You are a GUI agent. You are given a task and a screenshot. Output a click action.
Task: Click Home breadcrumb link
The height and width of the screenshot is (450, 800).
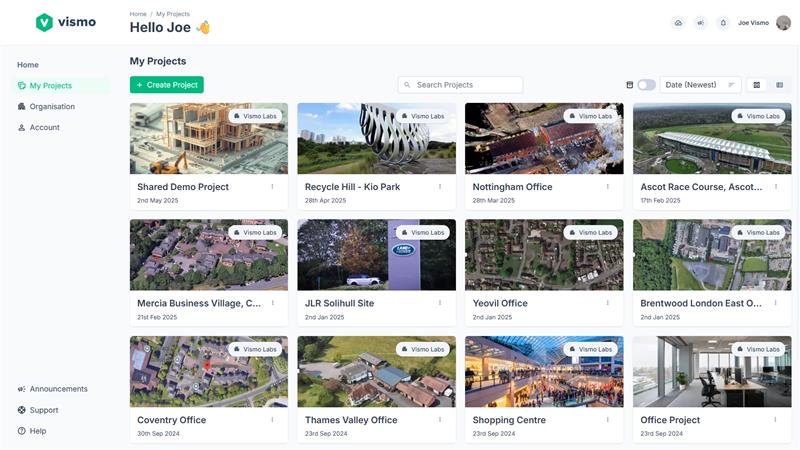click(138, 14)
